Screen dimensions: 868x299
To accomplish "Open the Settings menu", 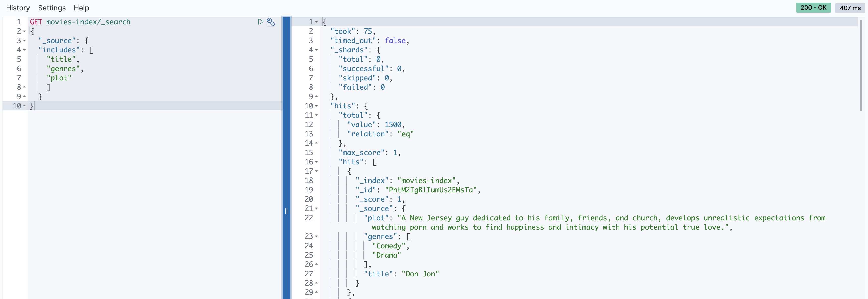I will tap(52, 8).
